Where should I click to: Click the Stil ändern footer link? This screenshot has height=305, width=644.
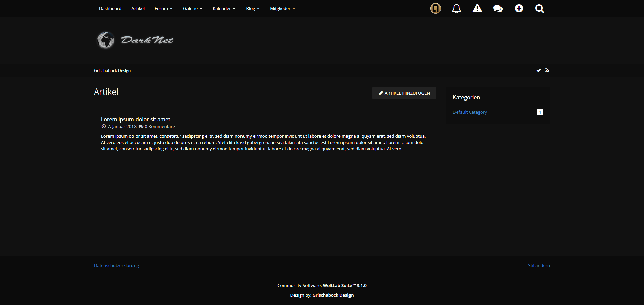coord(539,265)
